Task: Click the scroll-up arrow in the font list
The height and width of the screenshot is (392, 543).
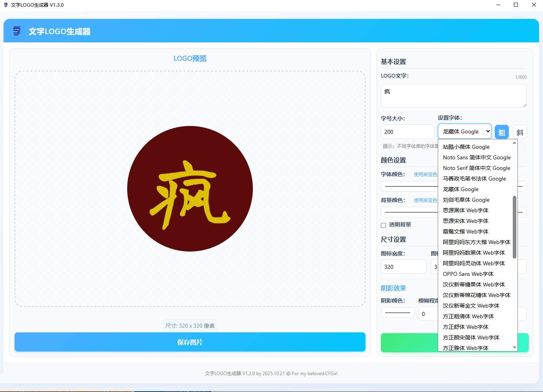Action: 514,142
